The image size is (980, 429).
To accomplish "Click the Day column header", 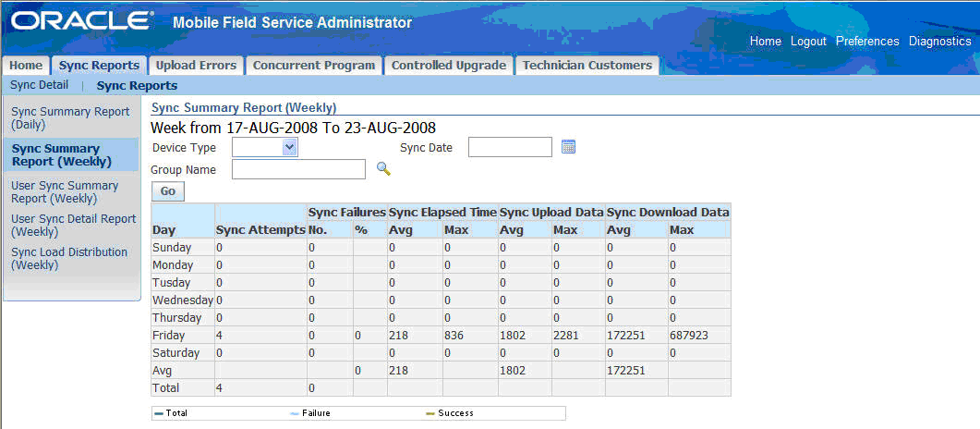I will (x=163, y=230).
